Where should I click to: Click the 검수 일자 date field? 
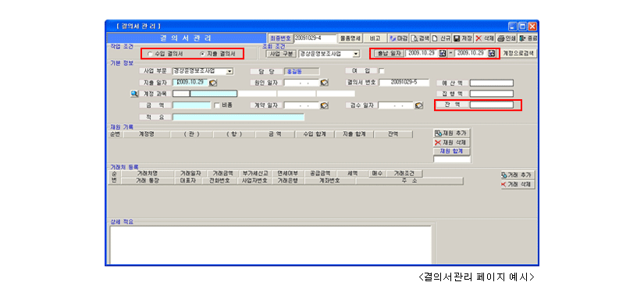[x=396, y=105]
